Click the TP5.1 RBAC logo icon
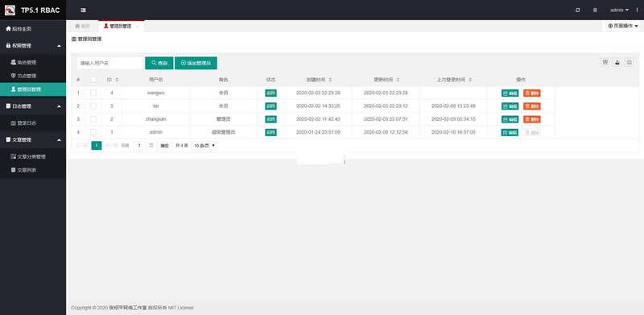644x315 pixels. [x=10, y=10]
